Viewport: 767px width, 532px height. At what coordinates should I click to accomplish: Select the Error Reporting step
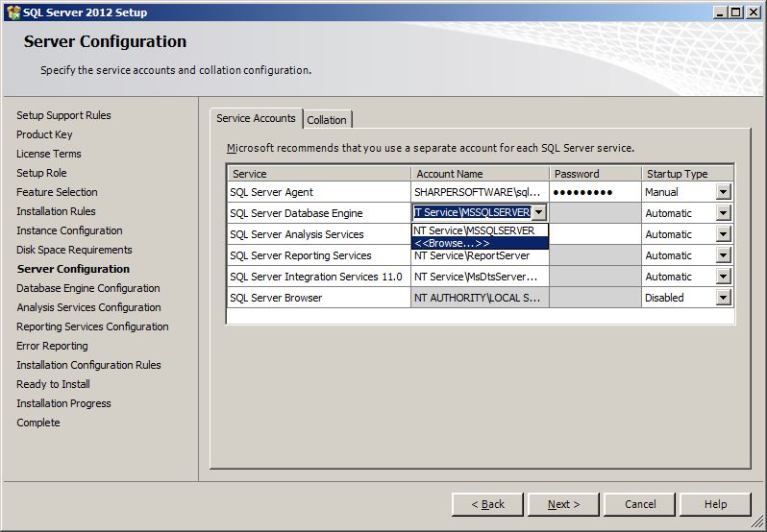(52, 346)
